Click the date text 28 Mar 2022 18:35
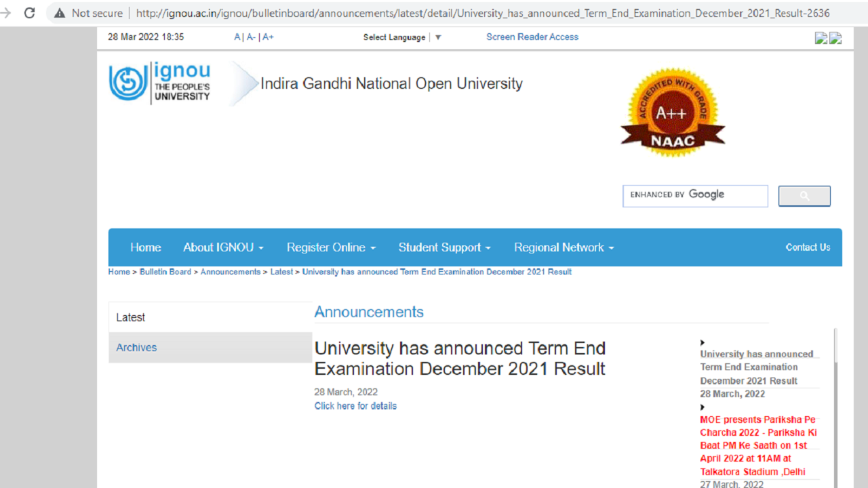Viewport: 868px width, 488px height. click(x=146, y=37)
